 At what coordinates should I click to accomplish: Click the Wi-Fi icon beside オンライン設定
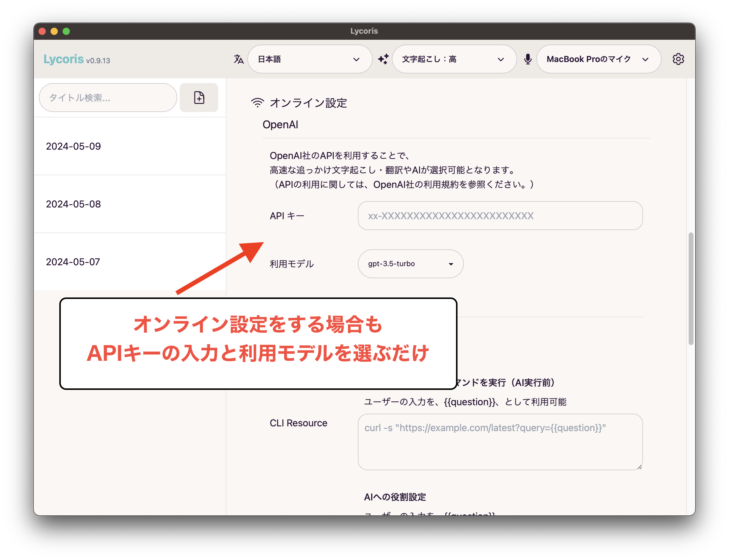257,103
